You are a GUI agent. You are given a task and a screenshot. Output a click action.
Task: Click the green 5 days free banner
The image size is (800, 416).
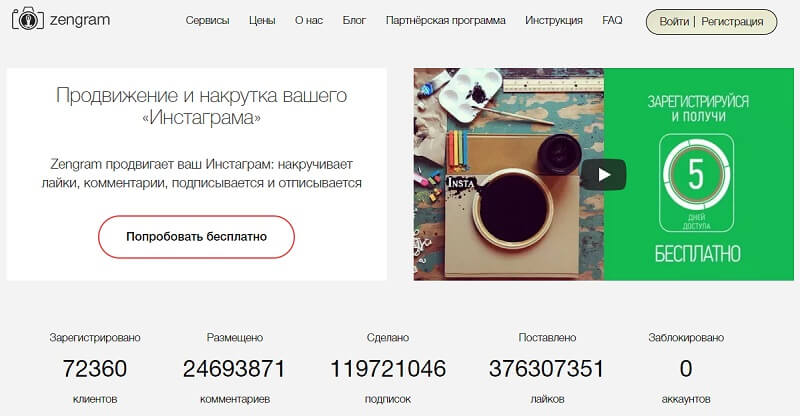[x=698, y=174]
